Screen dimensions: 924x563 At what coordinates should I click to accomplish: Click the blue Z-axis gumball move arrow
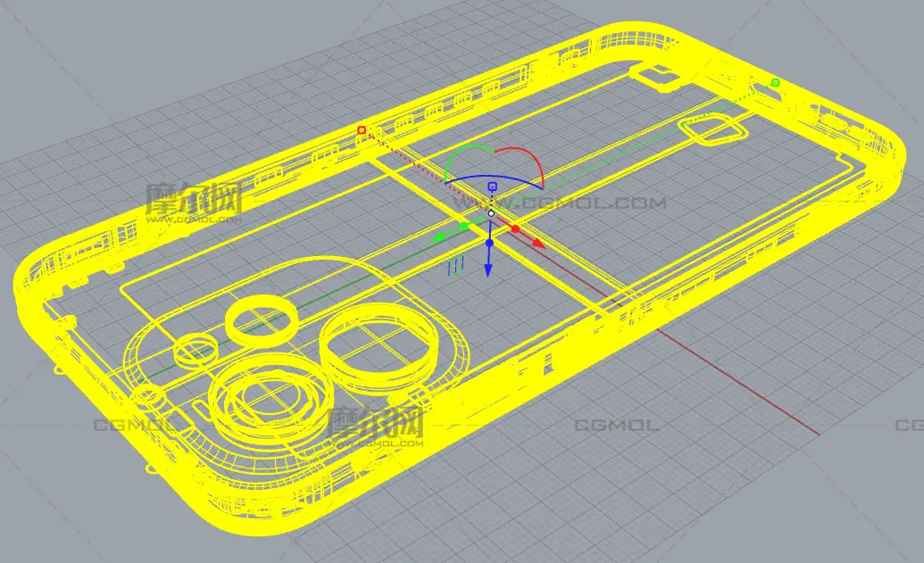pyautogui.click(x=489, y=270)
